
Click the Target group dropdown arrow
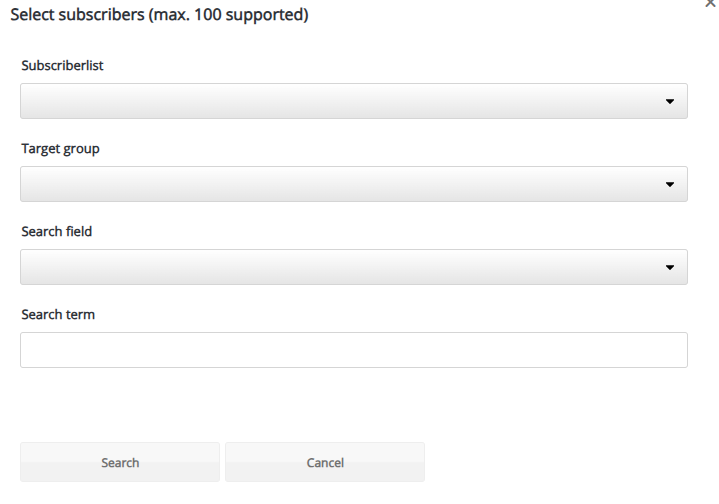point(670,184)
